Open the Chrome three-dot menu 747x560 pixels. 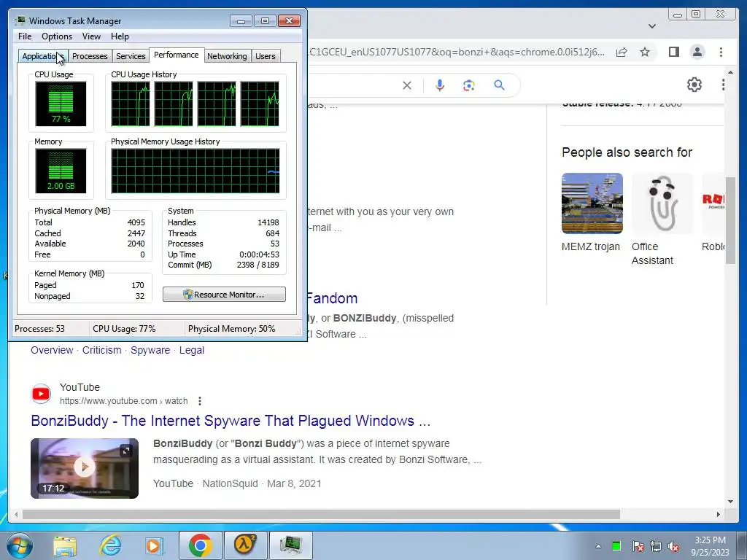click(x=721, y=52)
